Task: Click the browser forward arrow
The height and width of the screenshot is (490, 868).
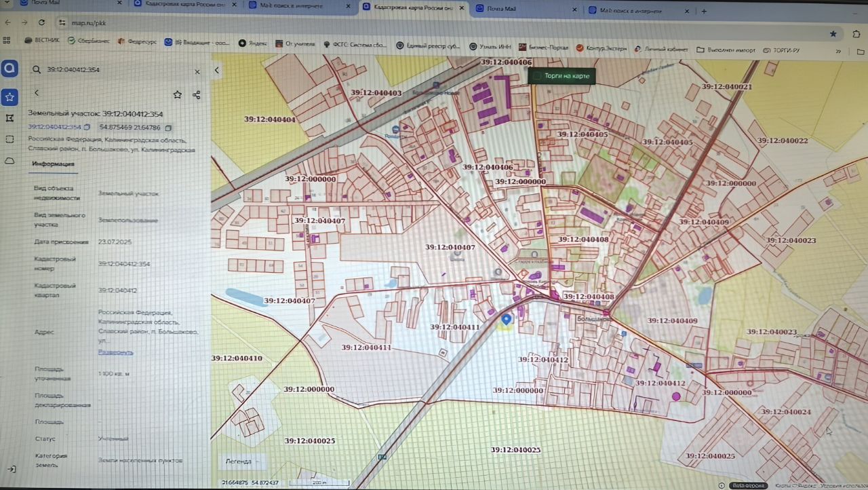Action: (24, 22)
